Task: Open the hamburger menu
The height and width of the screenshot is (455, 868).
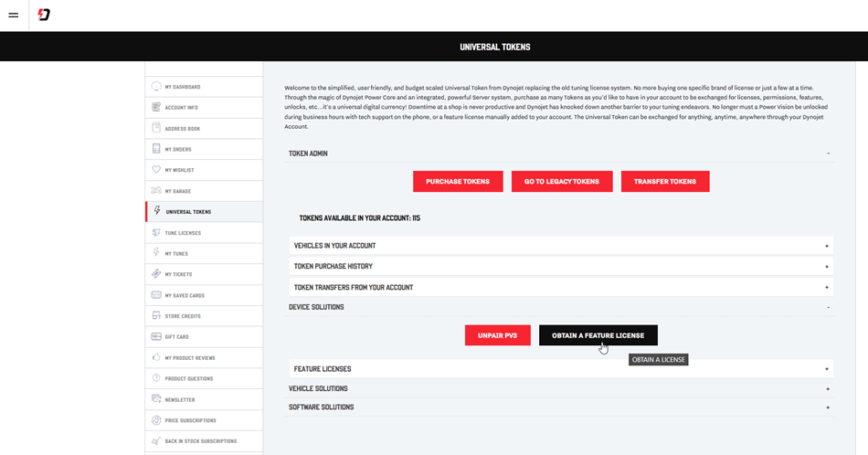Action: pyautogui.click(x=14, y=15)
